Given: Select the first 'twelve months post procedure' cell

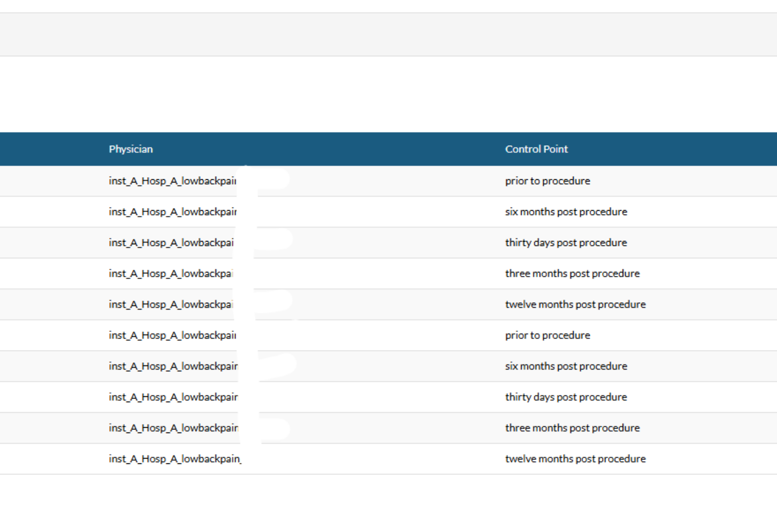Looking at the screenshot, I should pyautogui.click(x=575, y=304).
